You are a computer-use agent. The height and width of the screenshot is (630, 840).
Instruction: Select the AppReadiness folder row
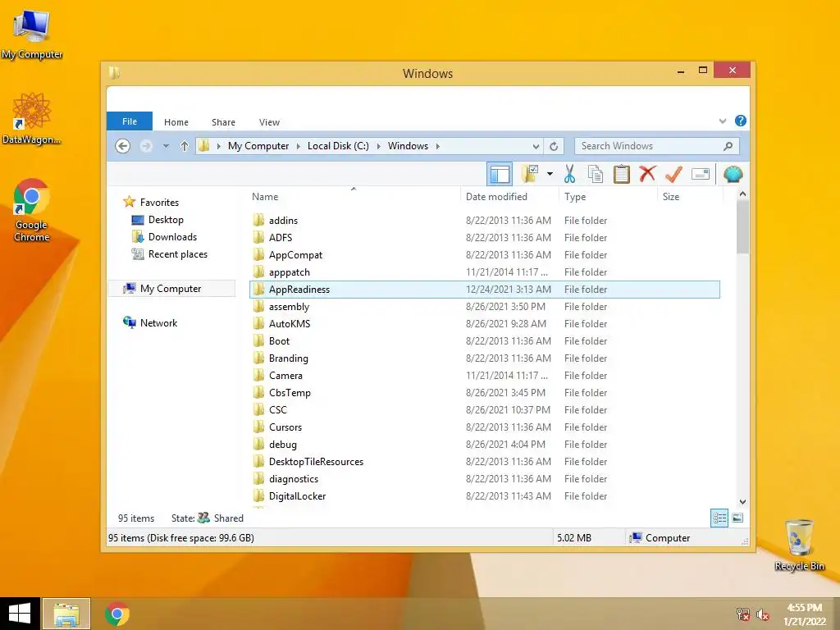click(485, 290)
